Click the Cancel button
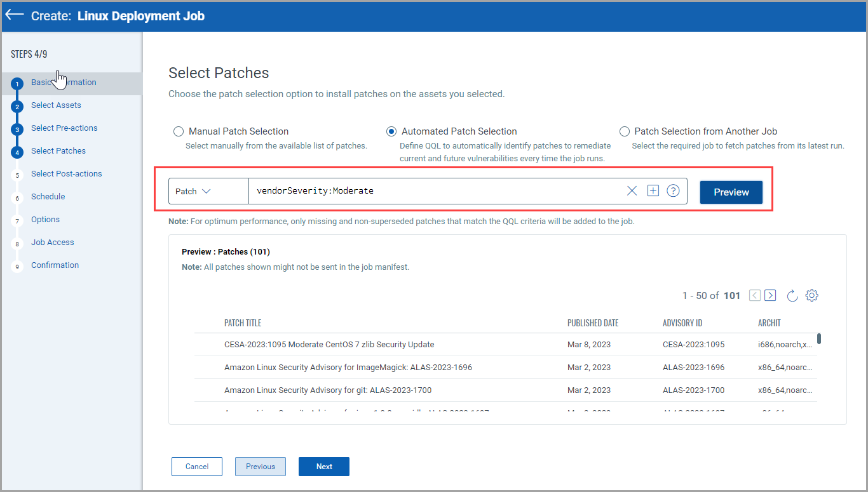 pos(197,467)
